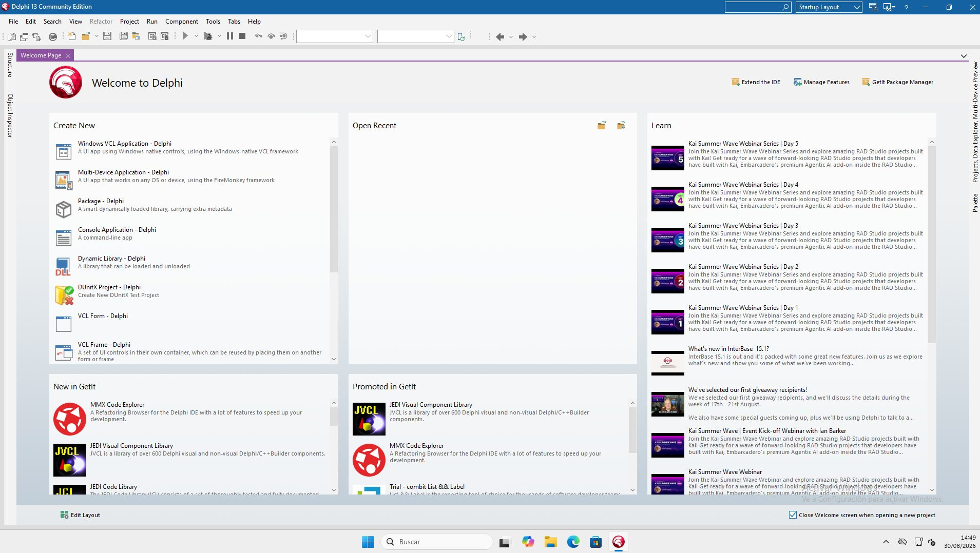This screenshot has width=980, height=553.
Task: Click the Save toolbar icon
Action: pos(107,36)
